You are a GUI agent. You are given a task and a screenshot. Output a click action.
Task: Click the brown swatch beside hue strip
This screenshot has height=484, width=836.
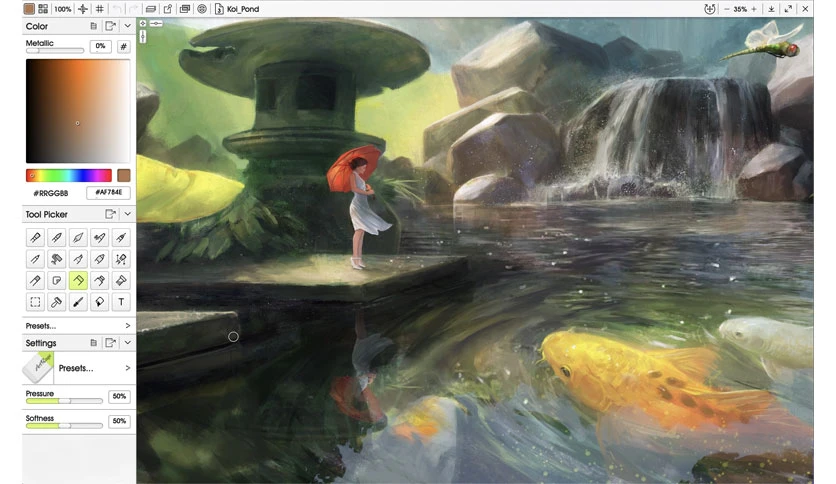(x=124, y=175)
